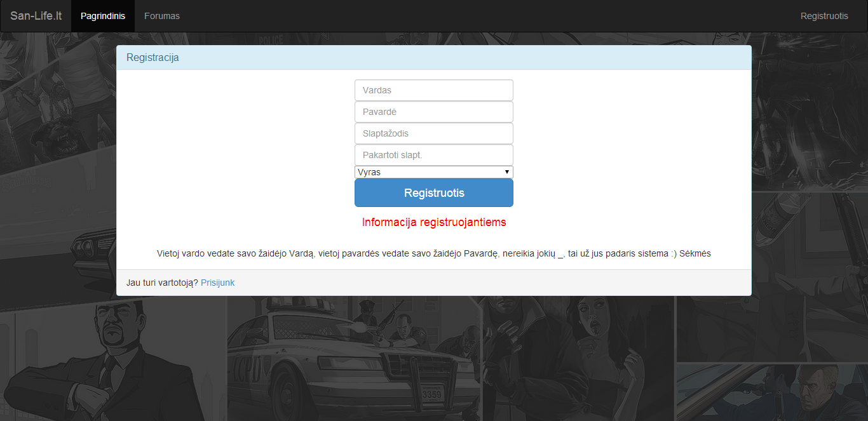Open the Vyras gender dropdown
The height and width of the screenshot is (421, 868).
[x=434, y=172]
